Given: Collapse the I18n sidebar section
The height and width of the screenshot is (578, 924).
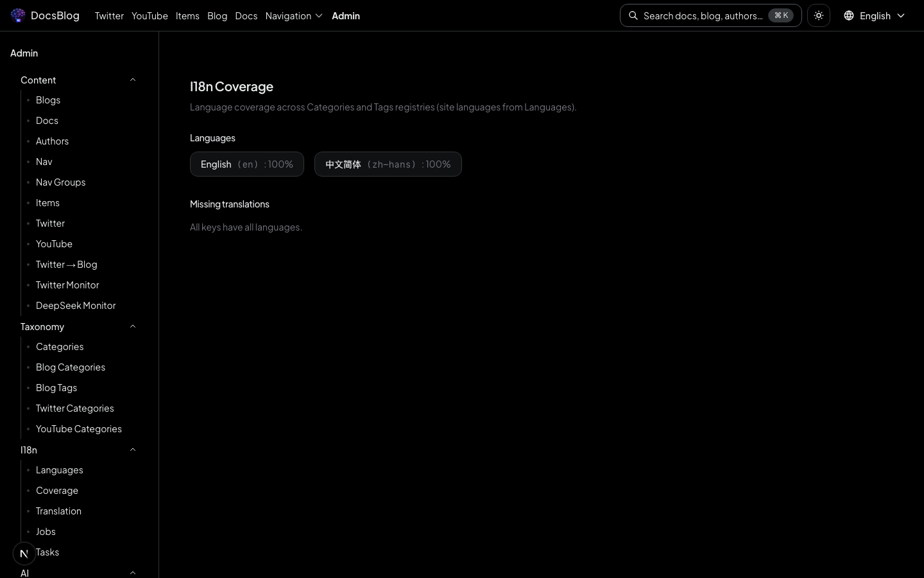Looking at the screenshot, I should pyautogui.click(x=133, y=450).
